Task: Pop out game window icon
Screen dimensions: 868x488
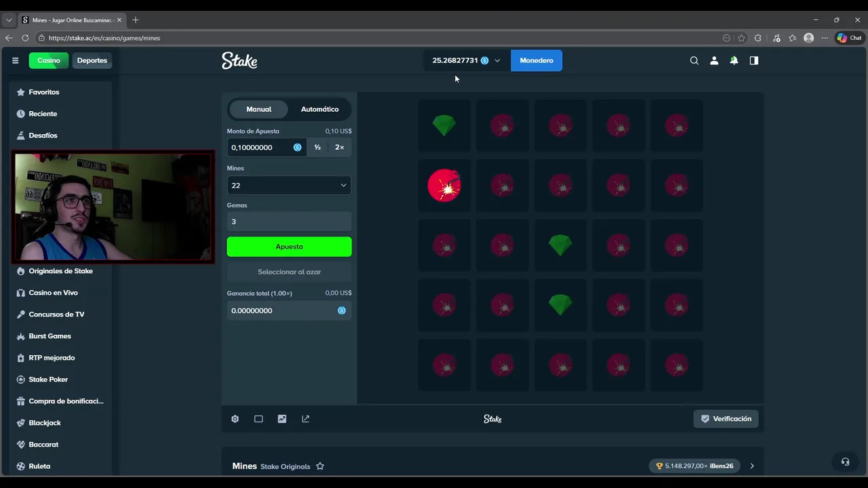Action: click(x=306, y=419)
